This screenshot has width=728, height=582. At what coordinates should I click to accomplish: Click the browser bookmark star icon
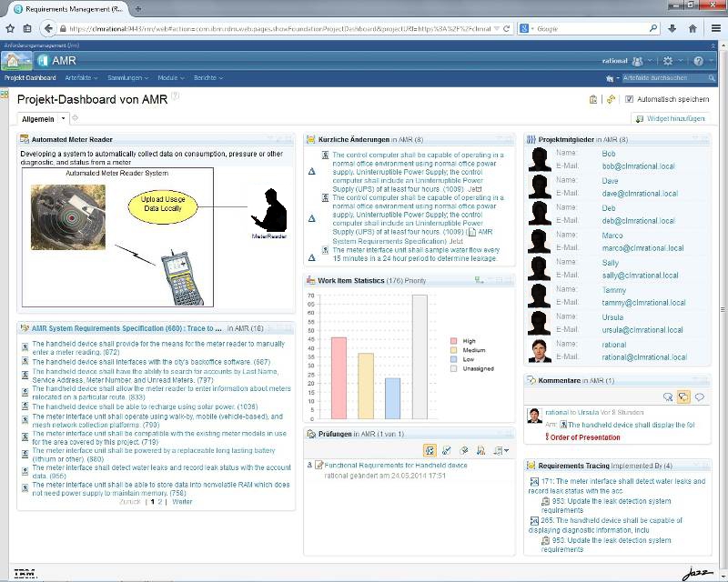tap(10, 29)
